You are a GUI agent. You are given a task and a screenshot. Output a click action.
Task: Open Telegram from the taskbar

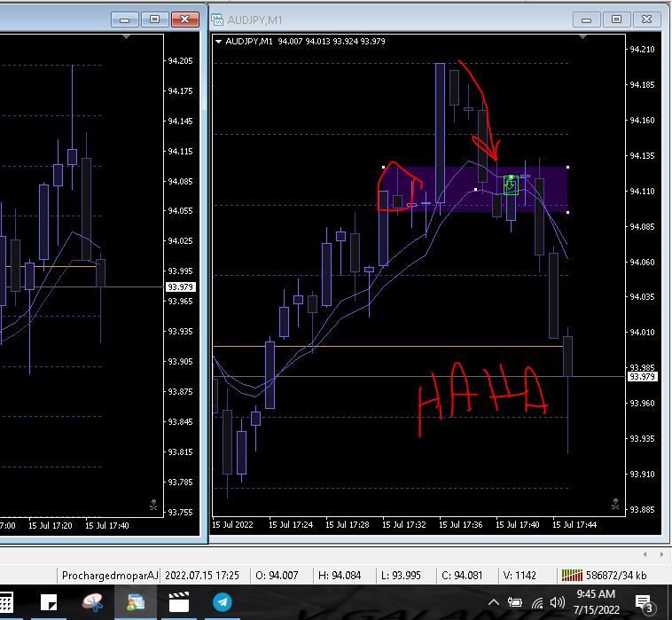point(223,603)
